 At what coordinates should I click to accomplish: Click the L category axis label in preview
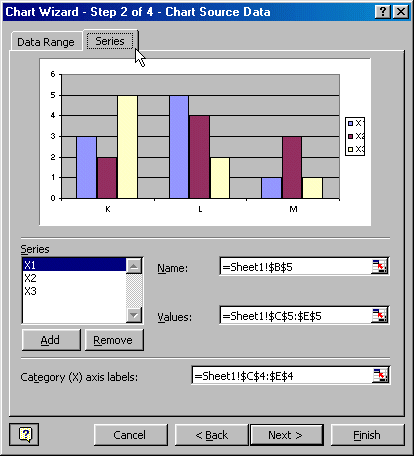click(200, 209)
